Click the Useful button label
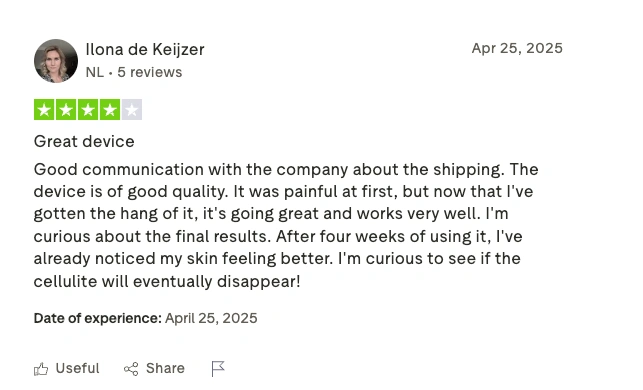The image size is (643, 390). [78, 368]
